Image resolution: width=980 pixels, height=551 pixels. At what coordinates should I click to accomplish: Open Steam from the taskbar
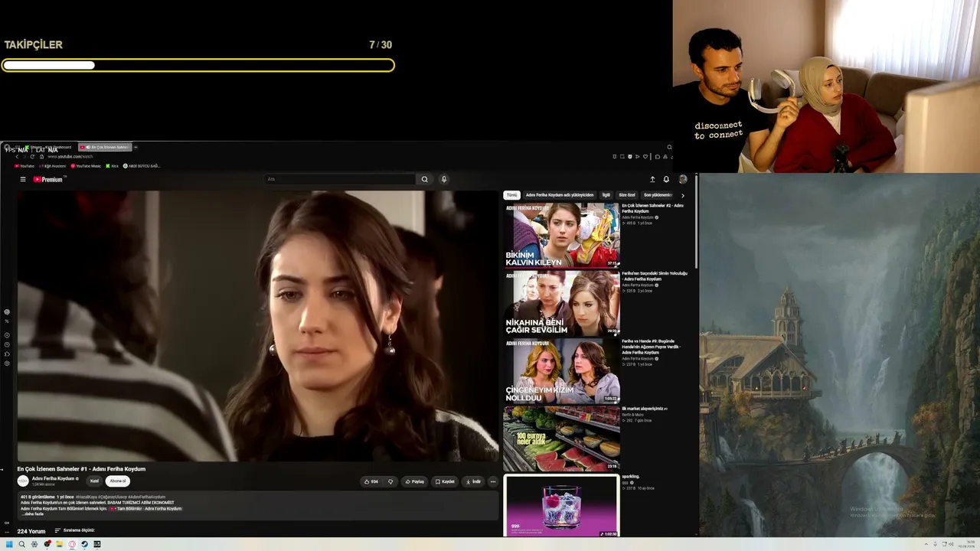pos(84,544)
